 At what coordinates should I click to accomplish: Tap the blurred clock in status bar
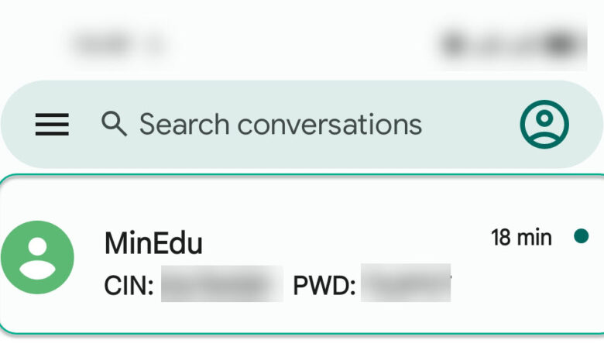coord(120,43)
